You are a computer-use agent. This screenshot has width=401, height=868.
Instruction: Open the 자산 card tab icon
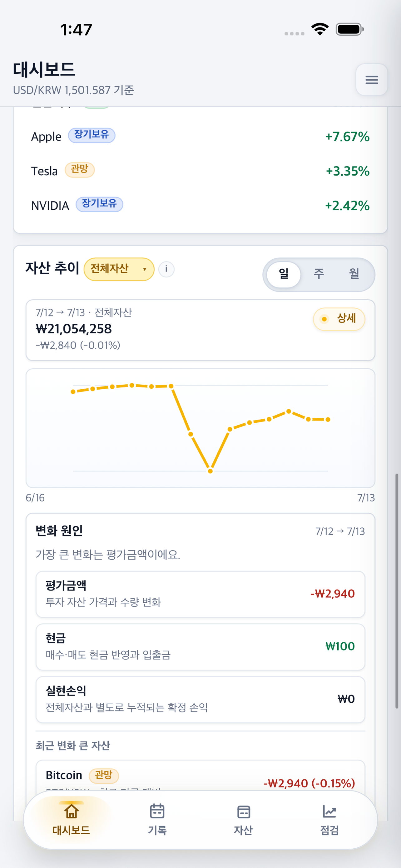click(x=243, y=812)
